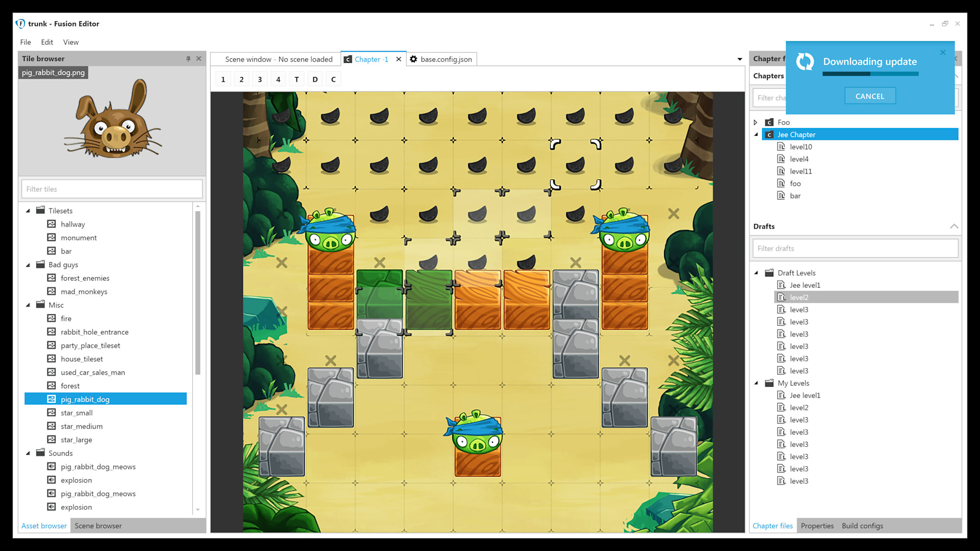Close the Tile browser panel
This screenshot has height=551, width=980.
click(x=199, y=59)
